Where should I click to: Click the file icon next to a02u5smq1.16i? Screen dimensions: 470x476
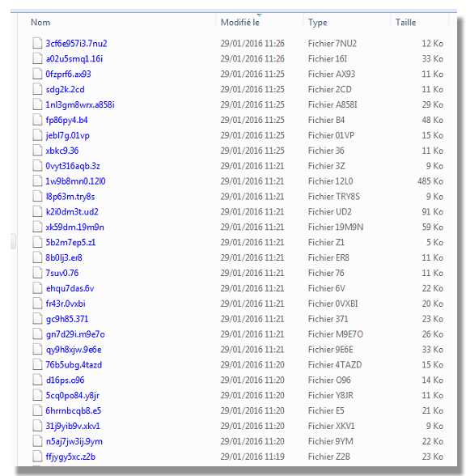click(x=37, y=58)
